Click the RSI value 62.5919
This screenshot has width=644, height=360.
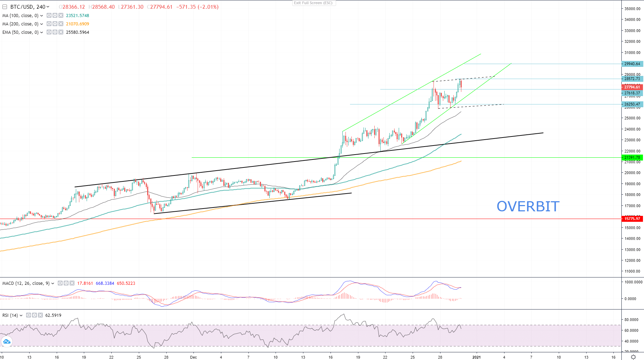point(53,315)
